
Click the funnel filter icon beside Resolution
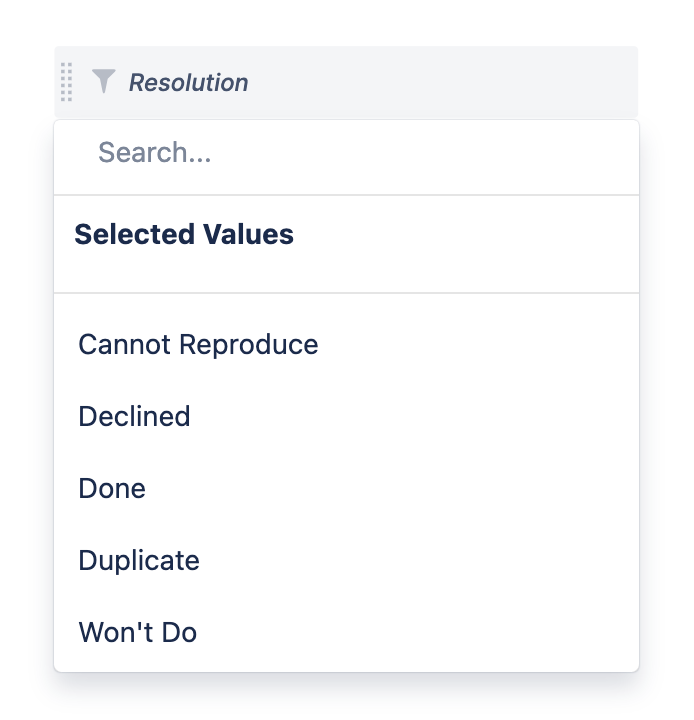click(x=103, y=81)
